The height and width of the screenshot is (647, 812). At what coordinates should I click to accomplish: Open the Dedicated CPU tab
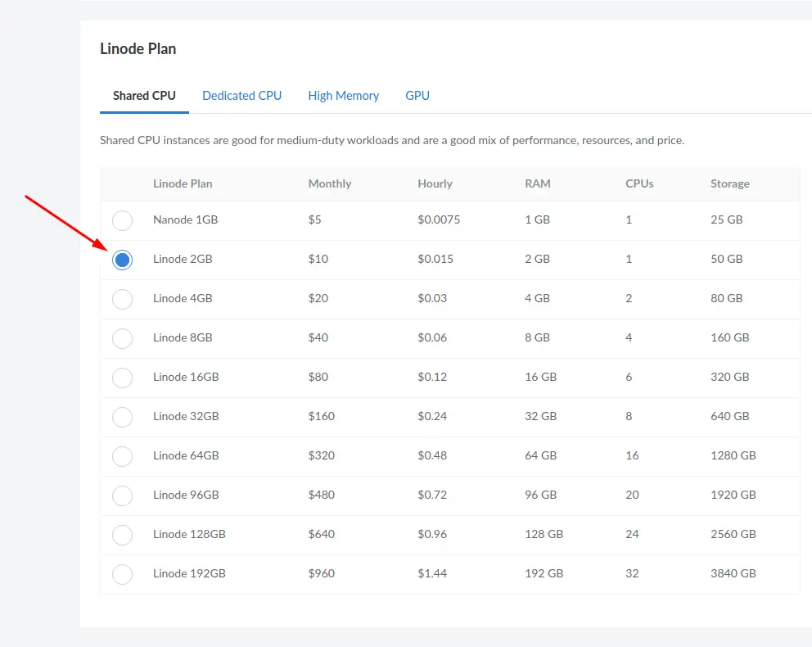(241, 96)
